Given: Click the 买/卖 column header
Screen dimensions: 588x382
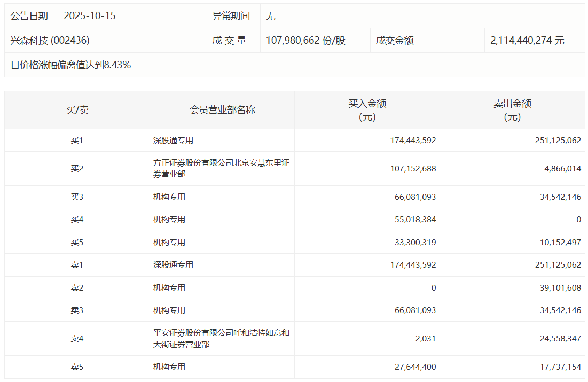Looking at the screenshot, I should 77,110.
